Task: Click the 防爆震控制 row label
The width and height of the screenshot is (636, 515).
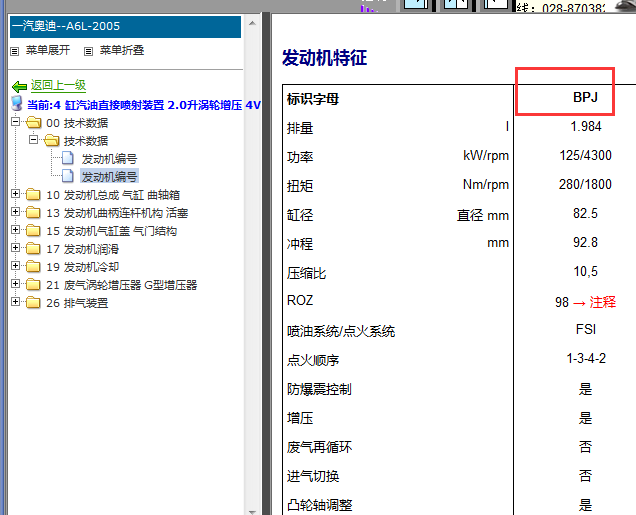Action: coord(319,389)
